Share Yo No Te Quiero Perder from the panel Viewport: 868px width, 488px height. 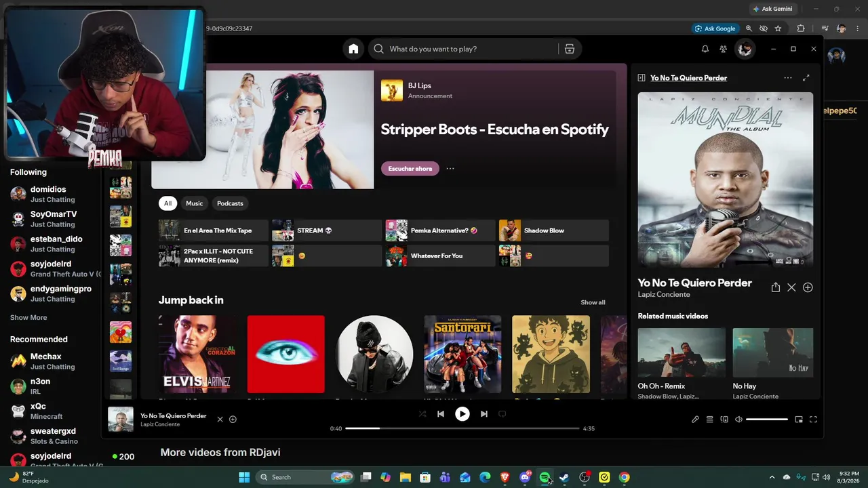pos(776,287)
